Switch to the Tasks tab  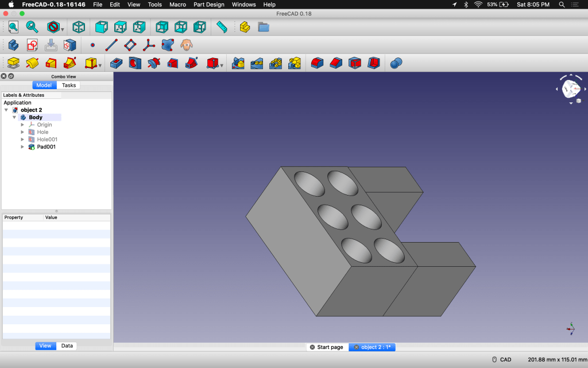69,85
